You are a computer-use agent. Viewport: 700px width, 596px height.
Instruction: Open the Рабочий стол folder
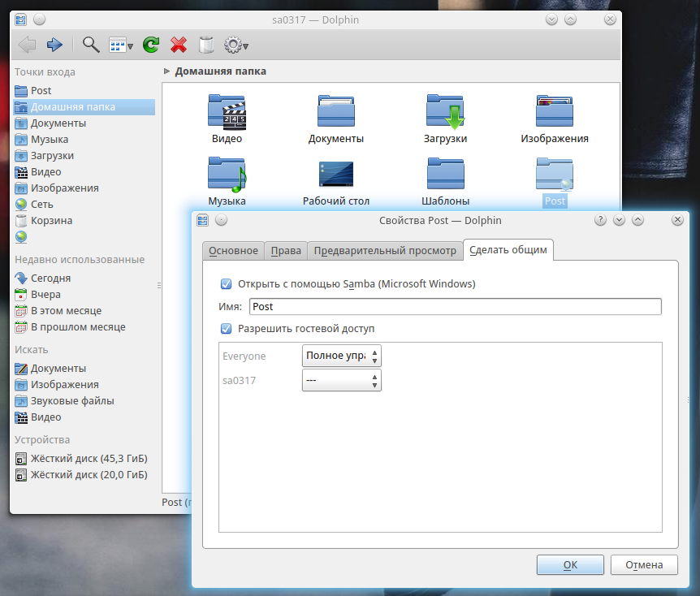[335, 175]
